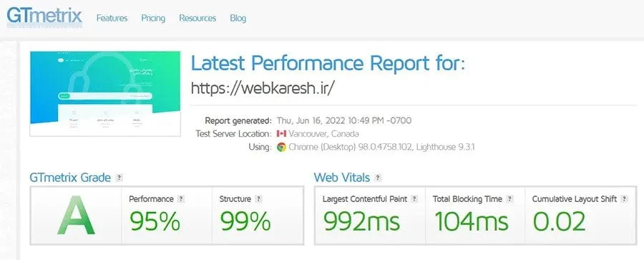Go to Resources in top navigation
Screen dimensions: 644x260
tap(197, 18)
